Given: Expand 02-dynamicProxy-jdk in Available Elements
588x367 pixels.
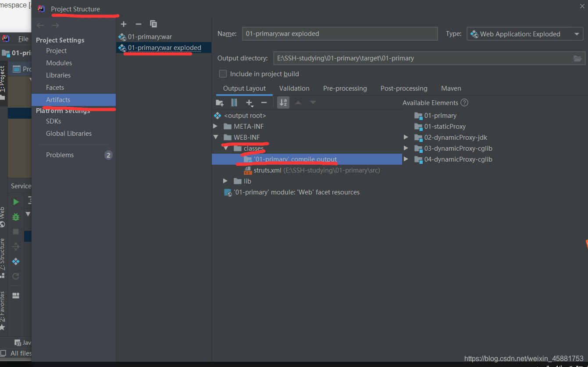Looking at the screenshot, I should click(406, 137).
